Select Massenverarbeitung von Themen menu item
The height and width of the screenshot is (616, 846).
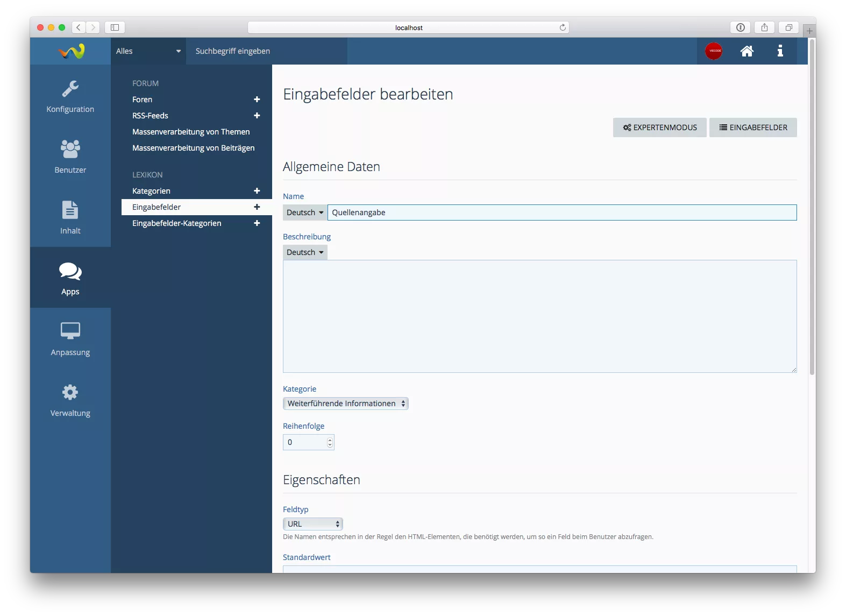point(191,132)
